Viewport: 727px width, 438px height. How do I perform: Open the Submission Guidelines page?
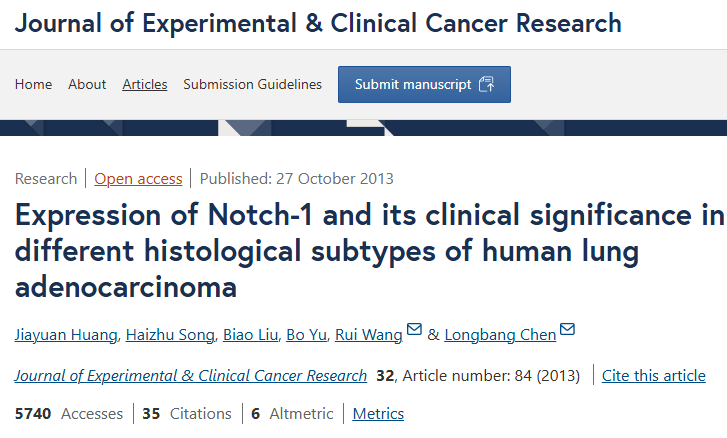pos(252,84)
